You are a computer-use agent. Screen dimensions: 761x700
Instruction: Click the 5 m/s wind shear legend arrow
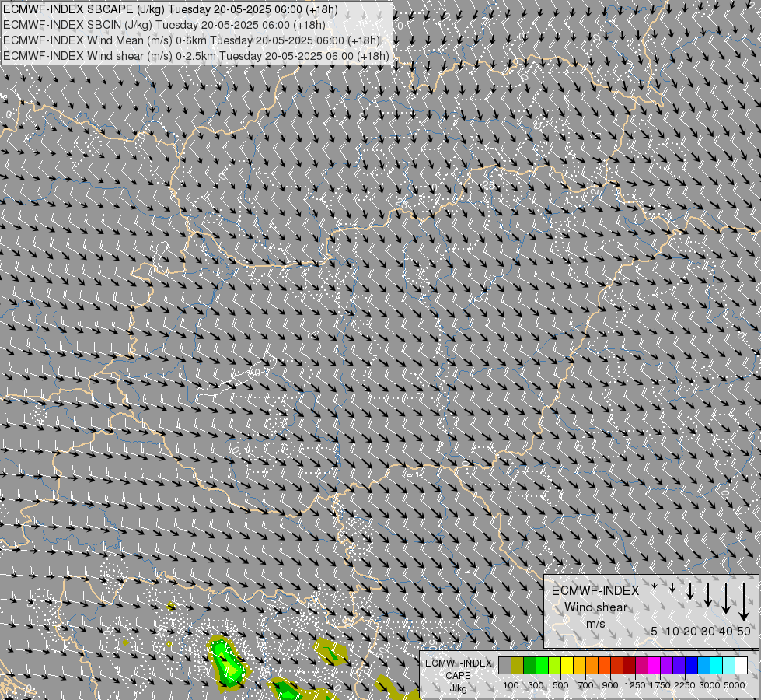(655, 586)
